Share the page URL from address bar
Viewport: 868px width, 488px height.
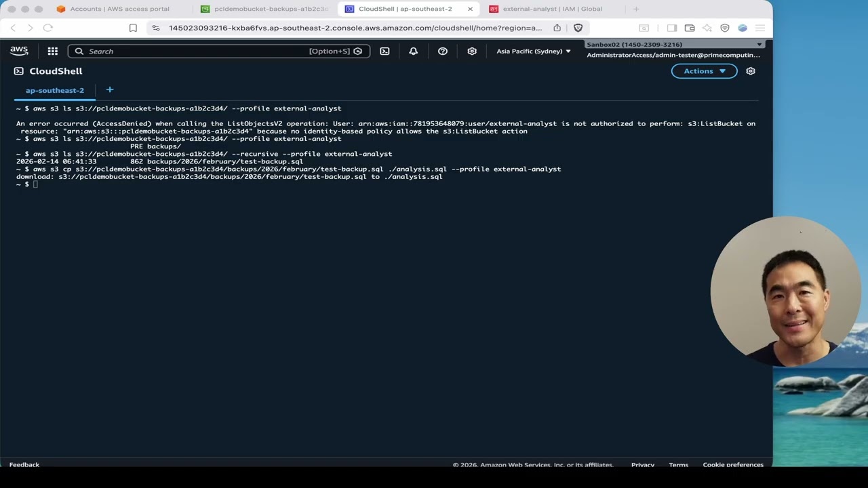click(557, 28)
